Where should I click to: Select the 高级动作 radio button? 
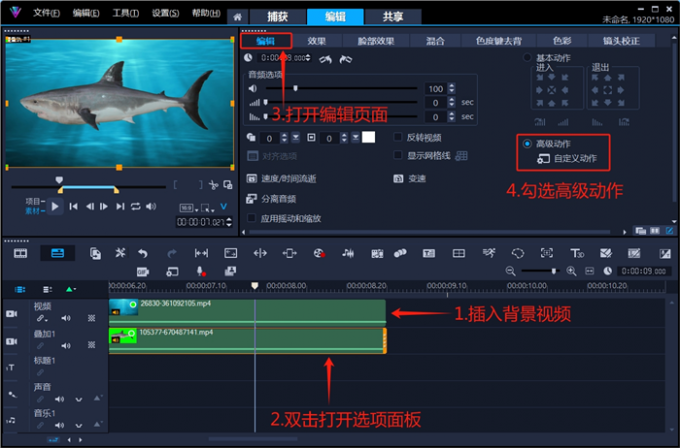pos(527,144)
